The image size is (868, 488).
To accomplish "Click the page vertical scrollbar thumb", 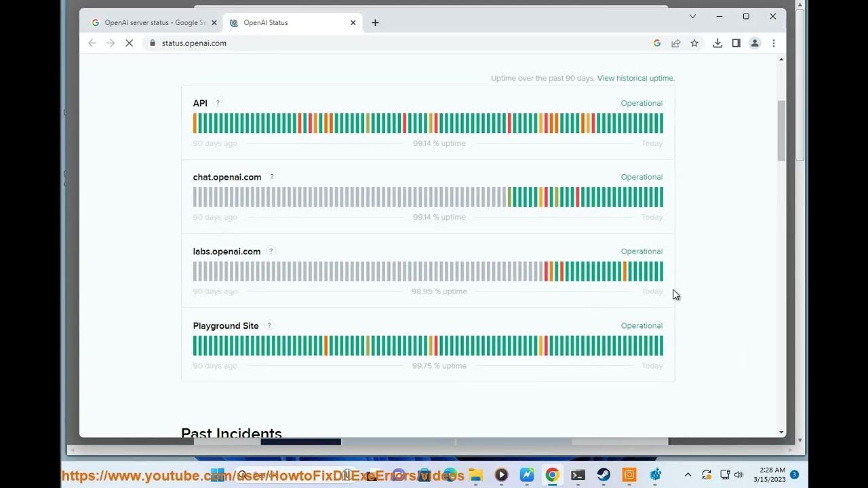I will pos(781,130).
